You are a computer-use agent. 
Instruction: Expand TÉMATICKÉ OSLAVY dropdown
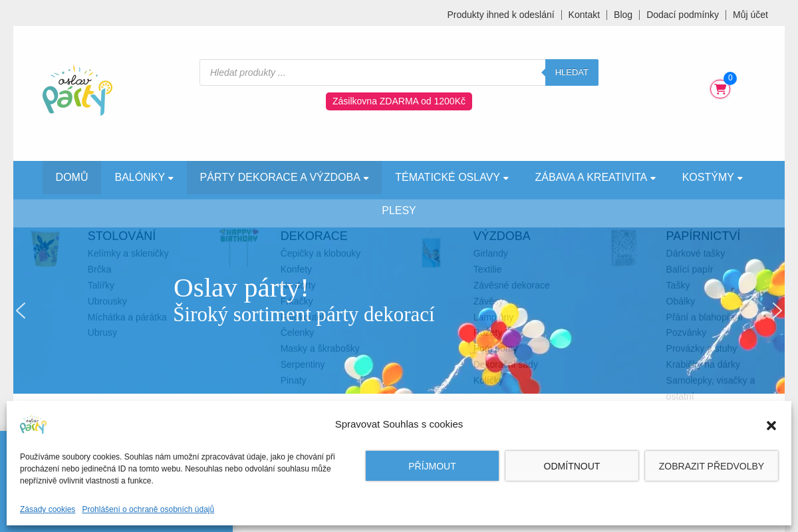pos(452,178)
